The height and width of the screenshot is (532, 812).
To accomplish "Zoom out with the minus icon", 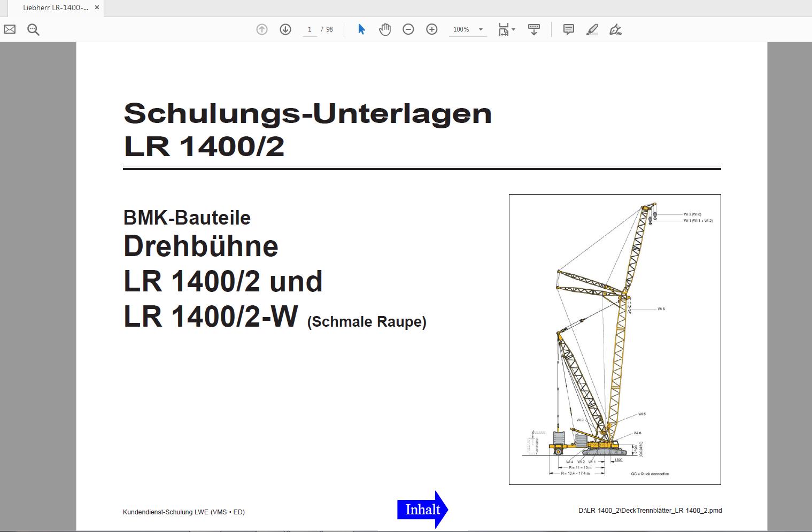I will pos(408,29).
